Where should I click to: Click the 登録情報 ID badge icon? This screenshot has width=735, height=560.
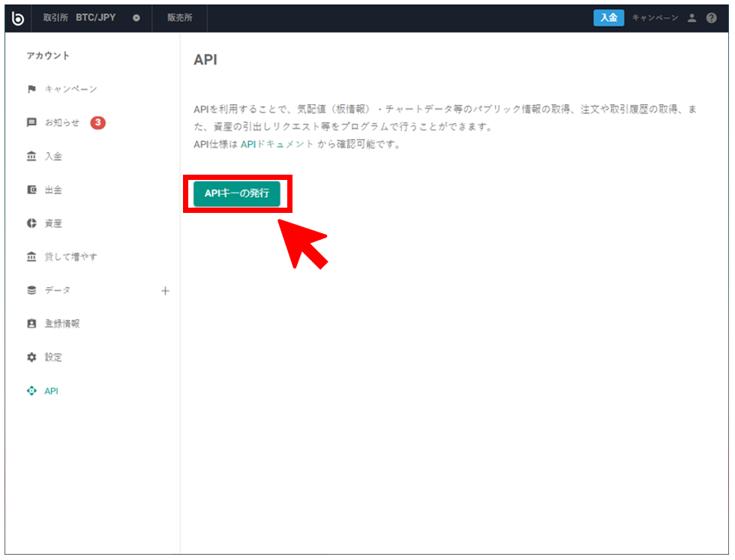coord(31,324)
